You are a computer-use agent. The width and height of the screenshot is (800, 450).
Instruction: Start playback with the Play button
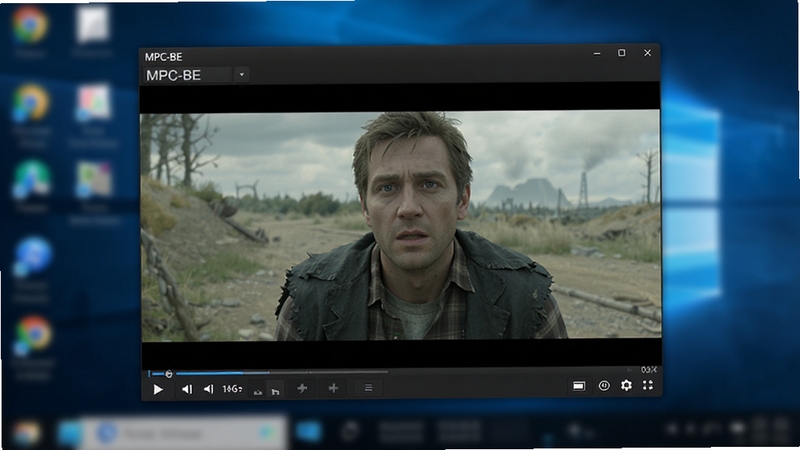pyautogui.click(x=158, y=389)
